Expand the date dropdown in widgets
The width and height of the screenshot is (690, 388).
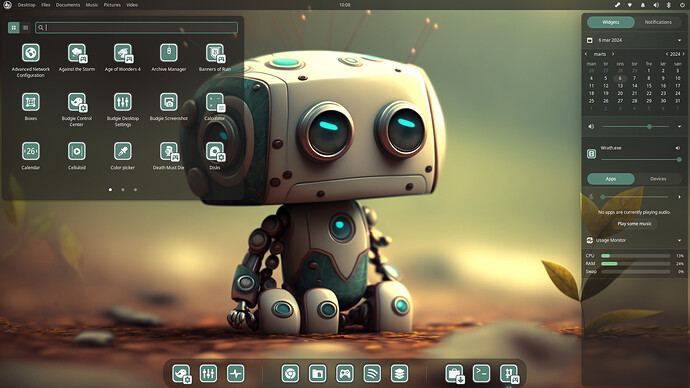pos(679,40)
